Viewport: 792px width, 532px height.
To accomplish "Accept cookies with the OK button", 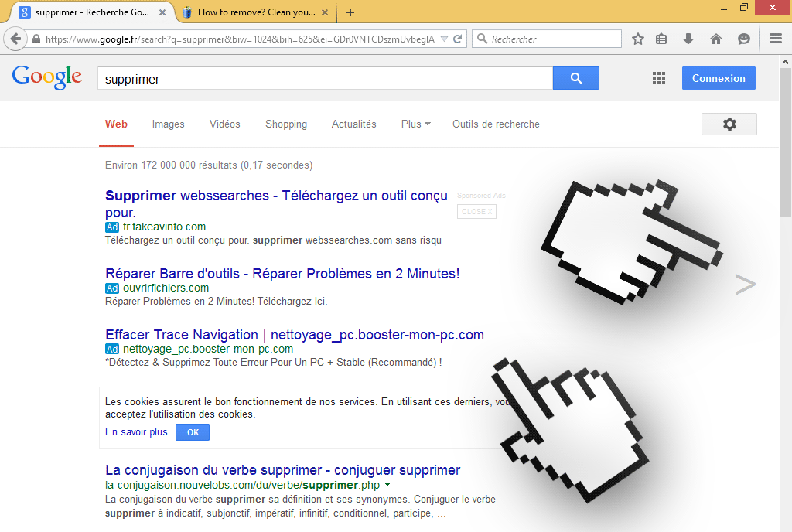I will tap(193, 432).
